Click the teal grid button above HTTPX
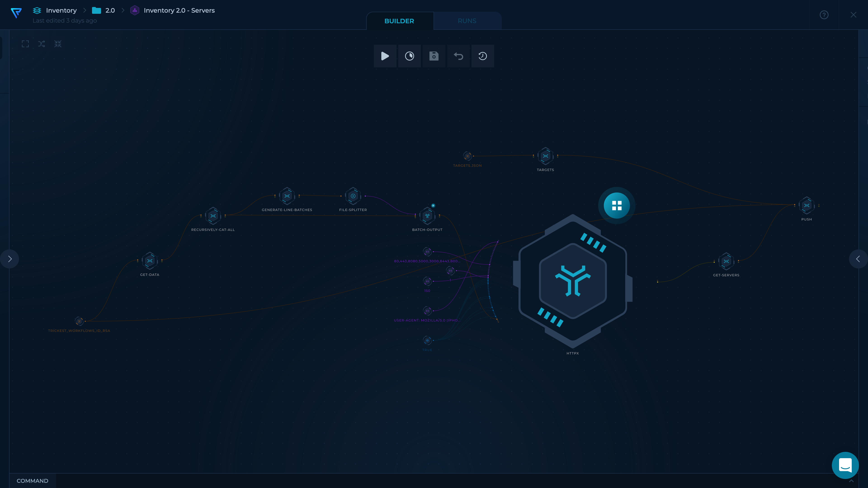The image size is (868, 488). tap(617, 205)
